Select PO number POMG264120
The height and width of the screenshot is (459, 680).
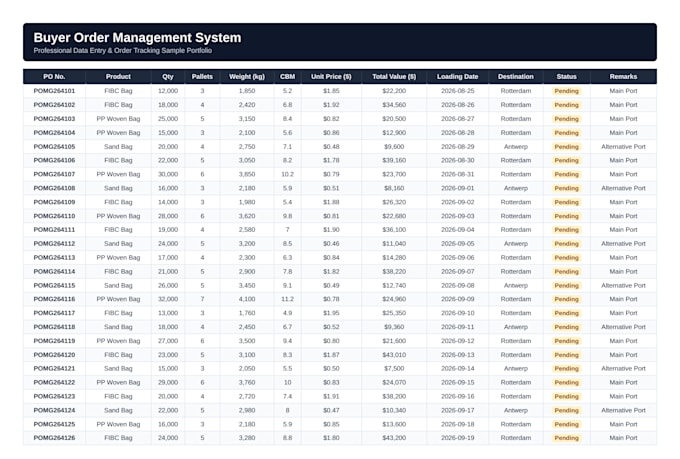pos(54,354)
